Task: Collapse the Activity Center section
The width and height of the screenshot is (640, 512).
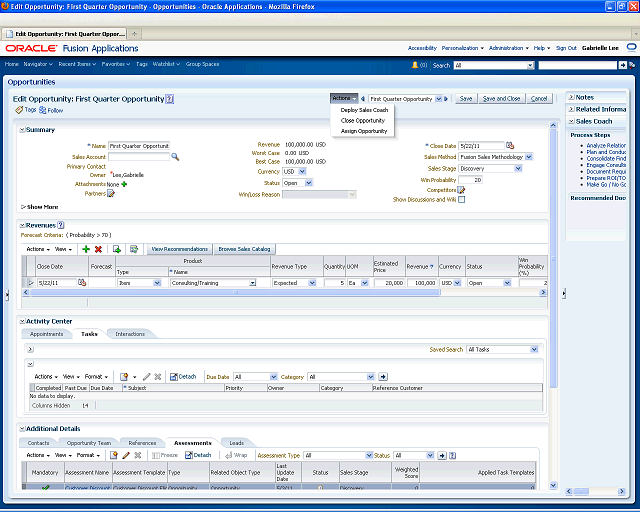Action: (x=22, y=322)
